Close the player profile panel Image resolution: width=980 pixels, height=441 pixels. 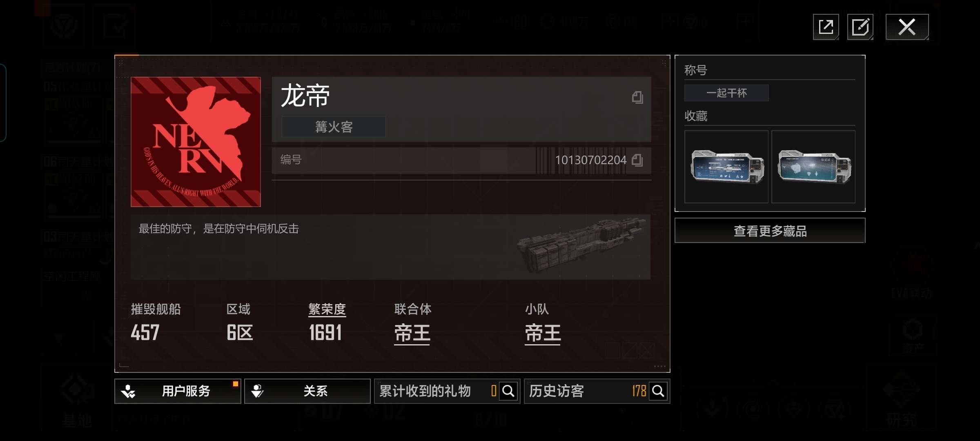tap(907, 27)
